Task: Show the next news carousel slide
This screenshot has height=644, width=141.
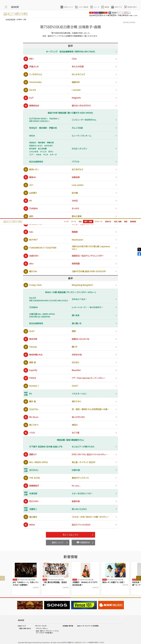Action: [138, 578]
